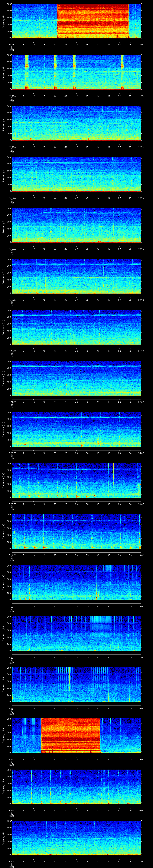The image size is (153, 868).
Task: Click the 7:14:00 start time label
Action: (x=12, y=44)
